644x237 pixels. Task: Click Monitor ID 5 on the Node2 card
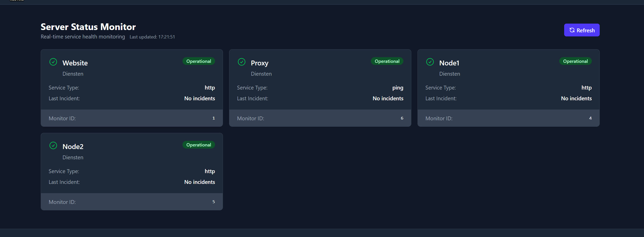click(x=213, y=202)
